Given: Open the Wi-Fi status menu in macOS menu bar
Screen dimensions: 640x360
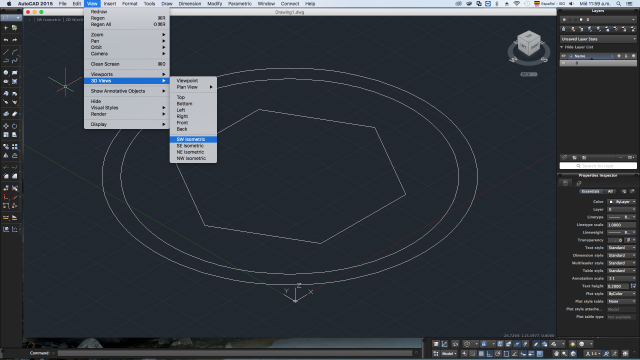Looking at the screenshot, I should pos(516,4).
